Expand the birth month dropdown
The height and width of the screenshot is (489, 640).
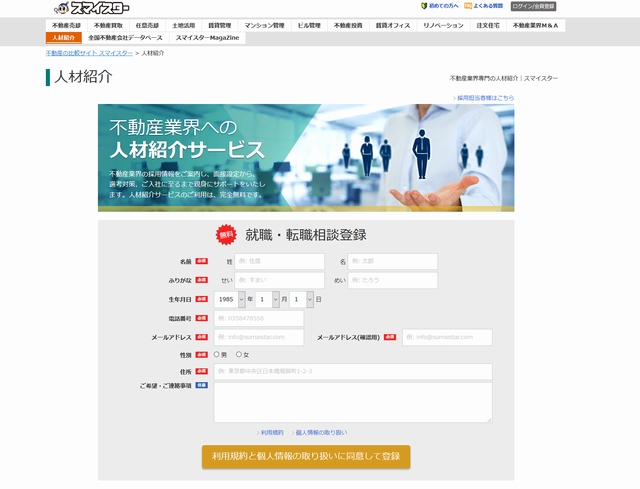pos(265,299)
